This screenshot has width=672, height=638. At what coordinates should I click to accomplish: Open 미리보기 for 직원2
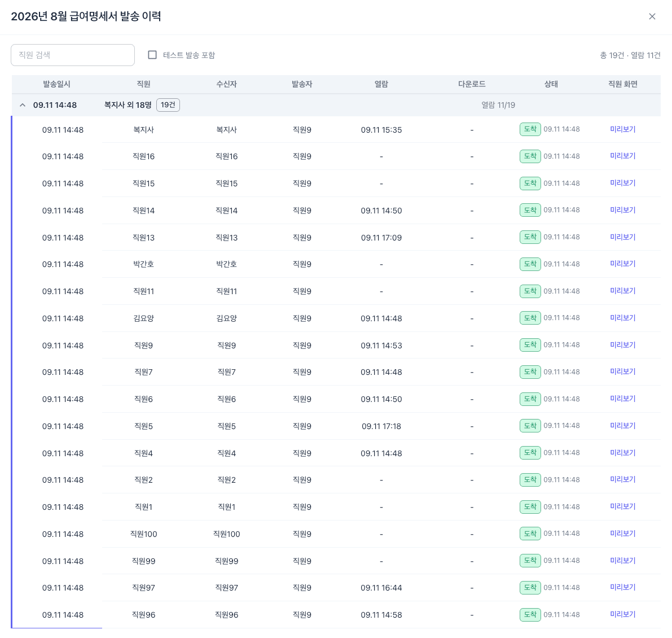623,479
